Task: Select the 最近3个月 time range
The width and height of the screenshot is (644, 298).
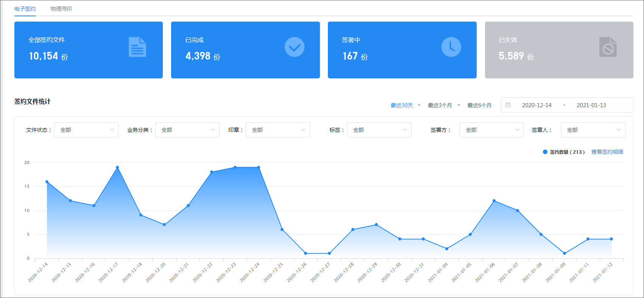Action: click(440, 105)
